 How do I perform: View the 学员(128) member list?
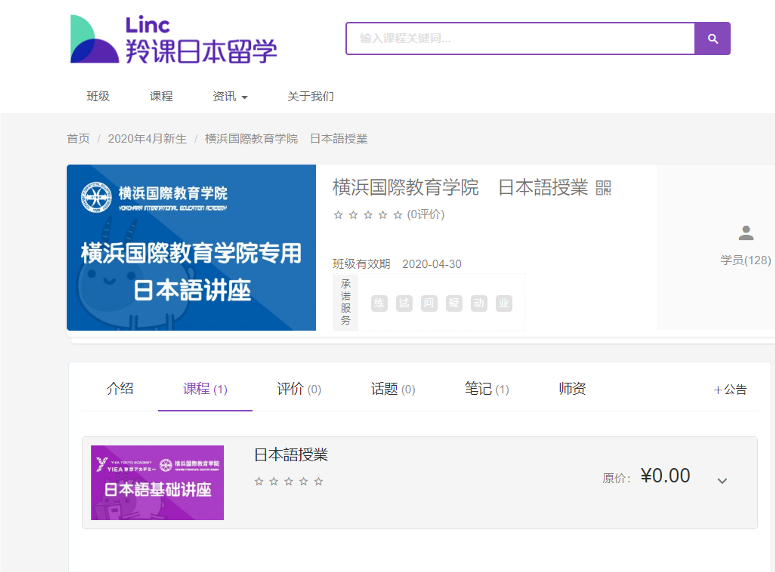[745, 260]
